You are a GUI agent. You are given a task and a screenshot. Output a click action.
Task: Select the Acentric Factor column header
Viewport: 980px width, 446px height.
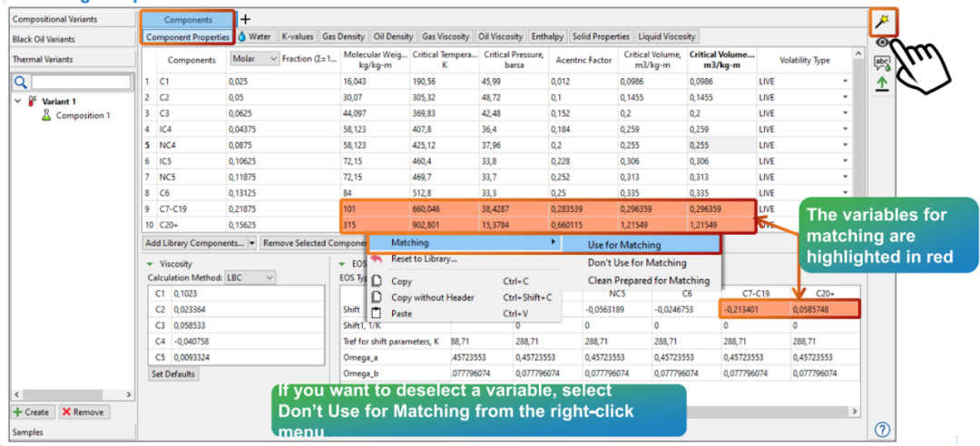(583, 60)
